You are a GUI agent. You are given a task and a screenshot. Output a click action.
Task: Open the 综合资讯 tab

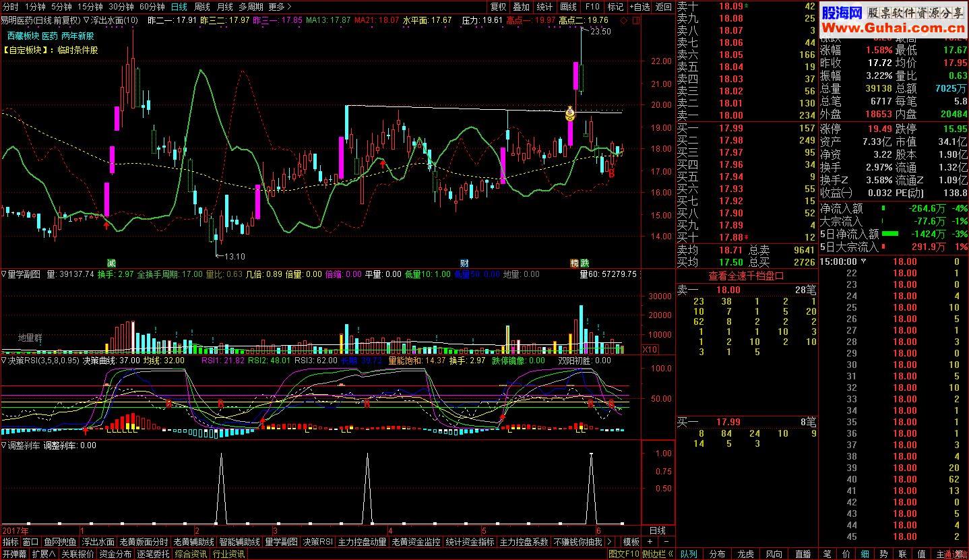coord(191,554)
